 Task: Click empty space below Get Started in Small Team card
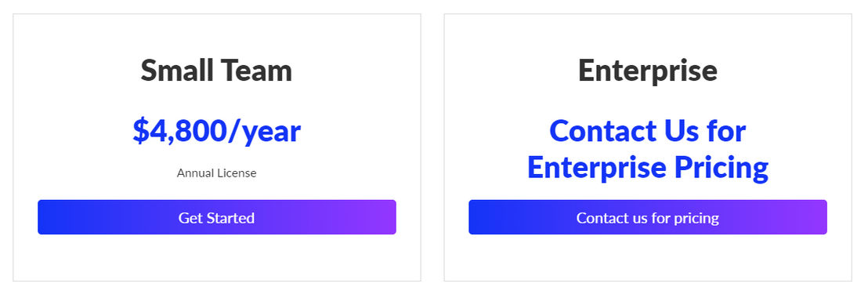216,257
